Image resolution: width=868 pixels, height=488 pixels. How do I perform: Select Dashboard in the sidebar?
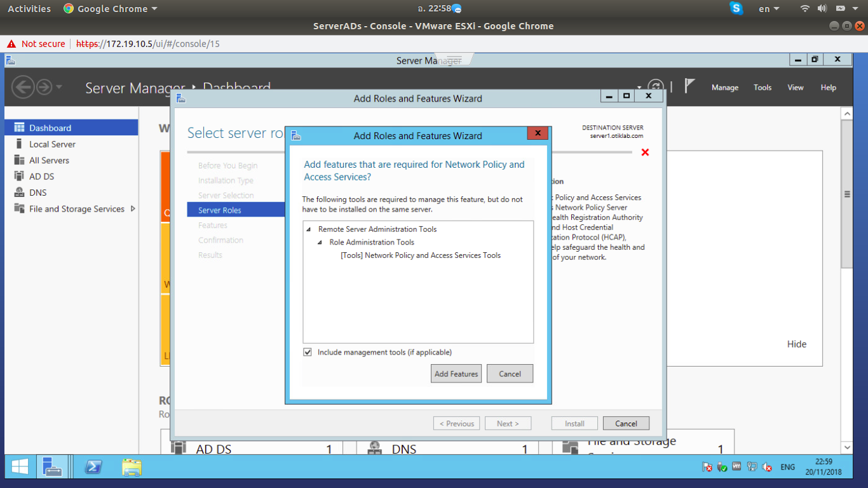(71, 128)
